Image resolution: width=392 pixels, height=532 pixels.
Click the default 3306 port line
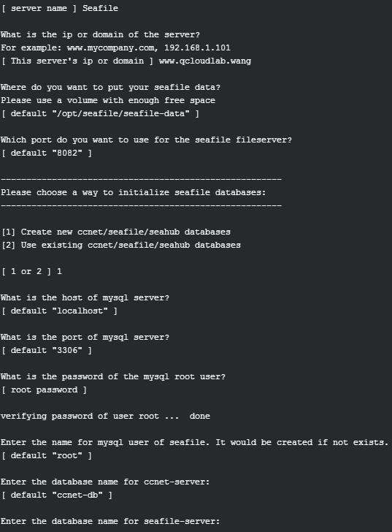(47, 350)
